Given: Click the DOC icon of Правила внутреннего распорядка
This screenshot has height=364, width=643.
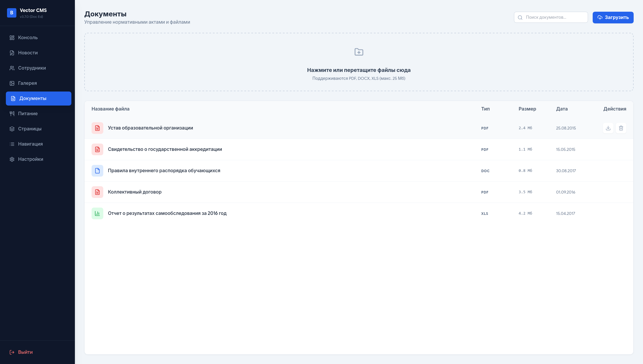Looking at the screenshot, I should (97, 171).
